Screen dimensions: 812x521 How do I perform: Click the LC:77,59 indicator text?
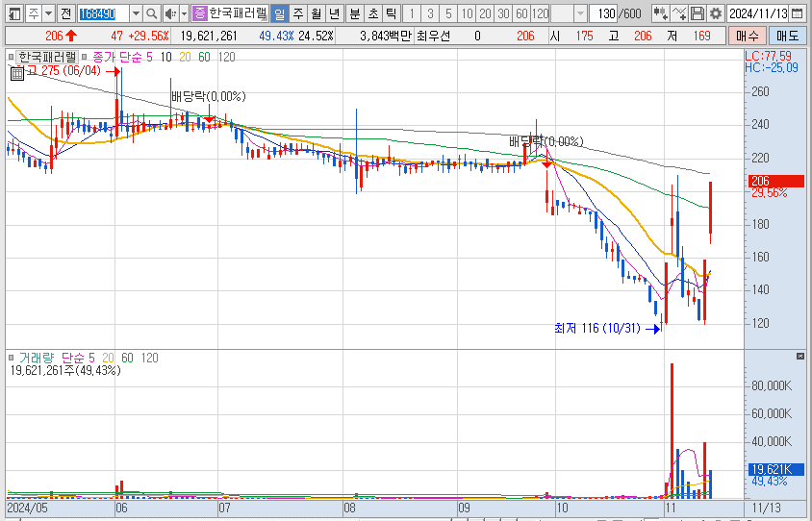pos(768,56)
